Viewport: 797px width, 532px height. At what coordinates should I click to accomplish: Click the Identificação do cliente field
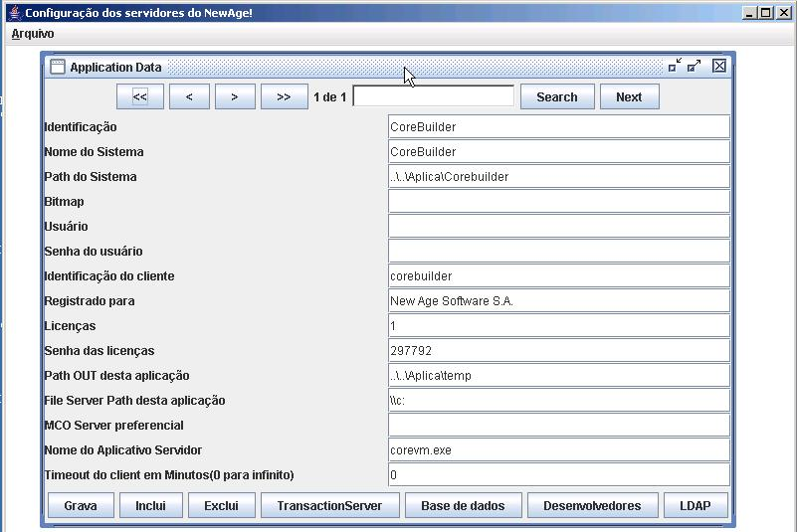(x=559, y=276)
